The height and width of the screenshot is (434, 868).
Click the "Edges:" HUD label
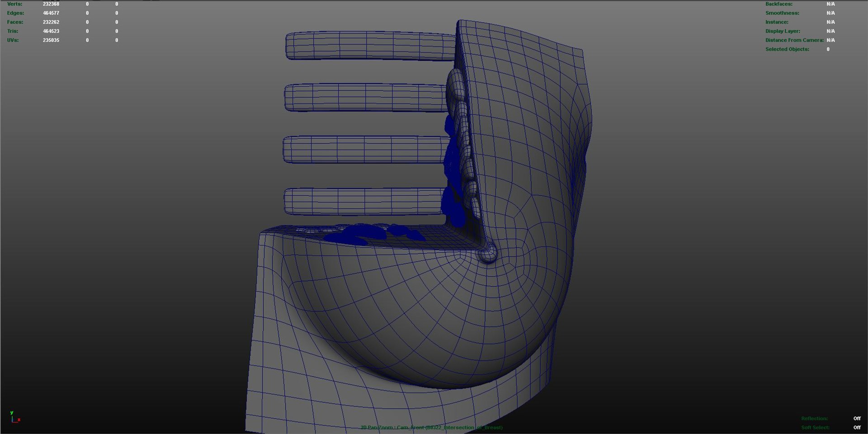(15, 13)
